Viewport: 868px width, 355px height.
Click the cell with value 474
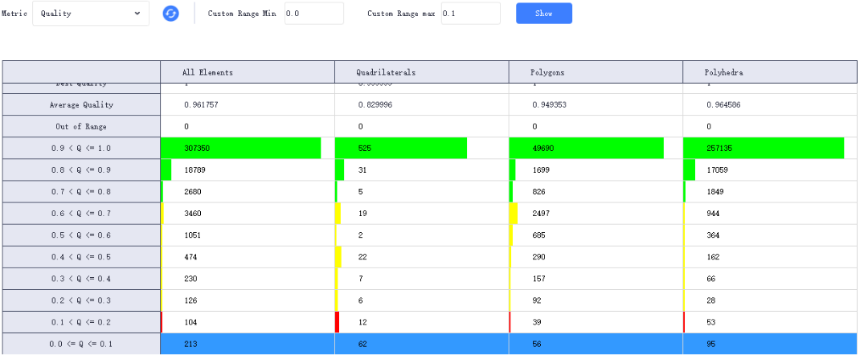click(248, 256)
